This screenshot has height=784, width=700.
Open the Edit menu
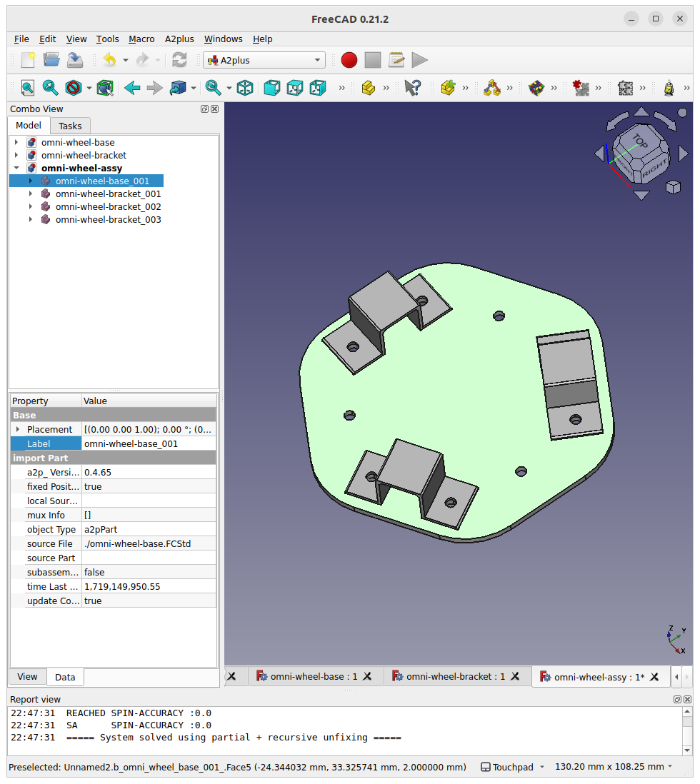[48, 39]
